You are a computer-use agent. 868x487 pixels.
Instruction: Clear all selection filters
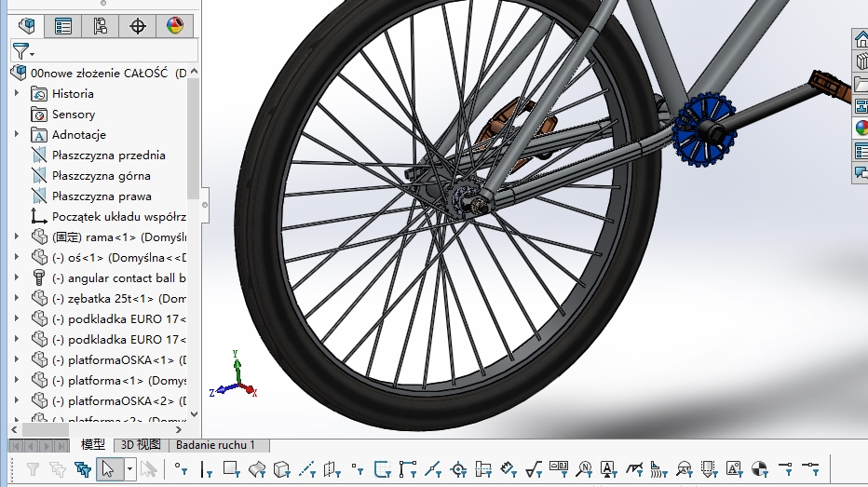point(58,470)
